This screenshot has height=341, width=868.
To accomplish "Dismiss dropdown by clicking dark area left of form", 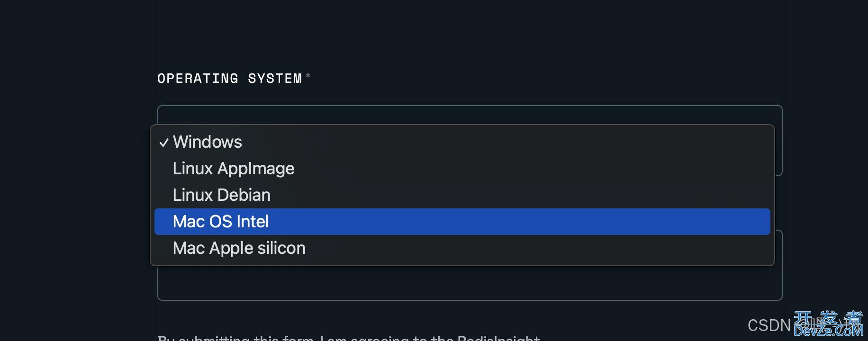I will tap(76, 189).
